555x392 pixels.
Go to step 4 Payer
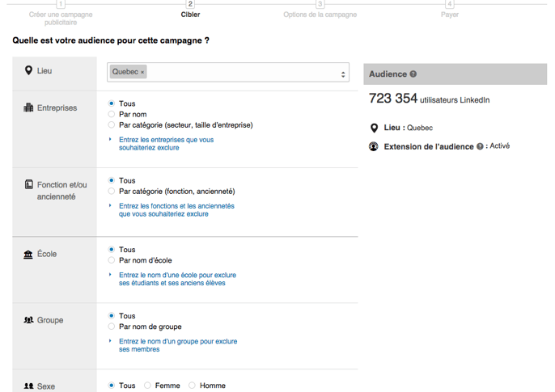point(450,10)
